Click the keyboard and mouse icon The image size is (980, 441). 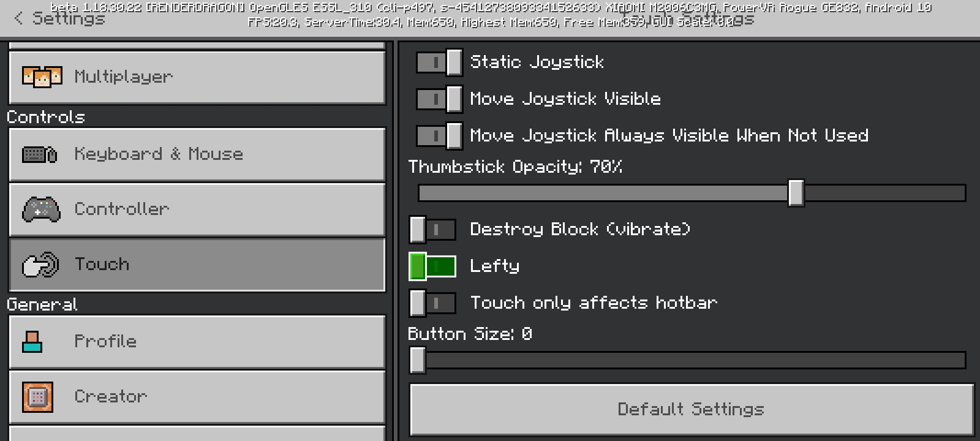coord(40,154)
